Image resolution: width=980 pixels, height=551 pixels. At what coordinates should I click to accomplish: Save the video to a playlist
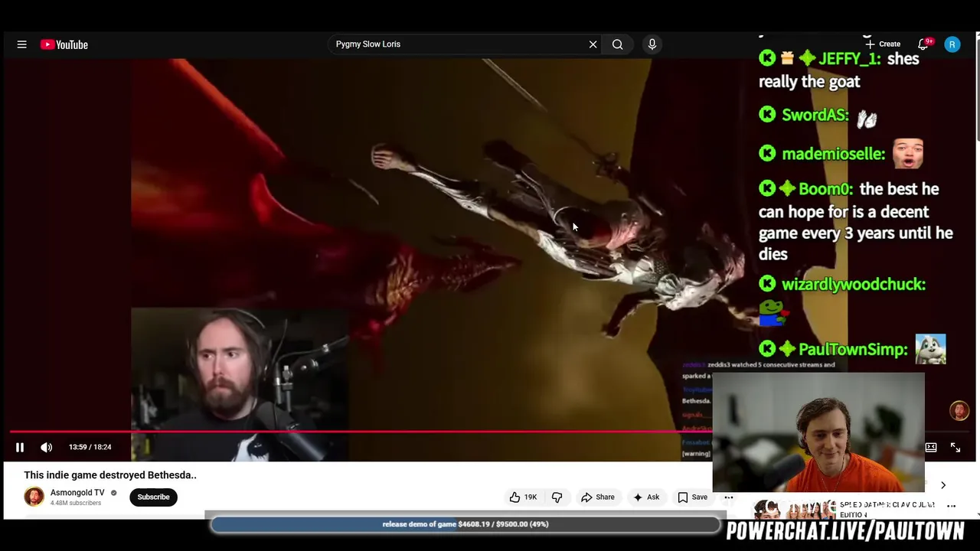pyautogui.click(x=692, y=497)
